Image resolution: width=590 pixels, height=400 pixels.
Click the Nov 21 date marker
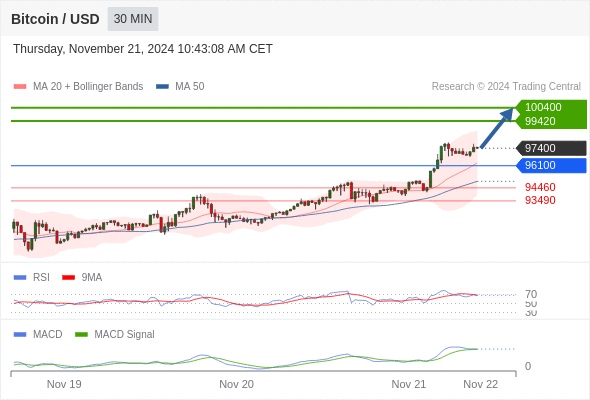click(409, 384)
